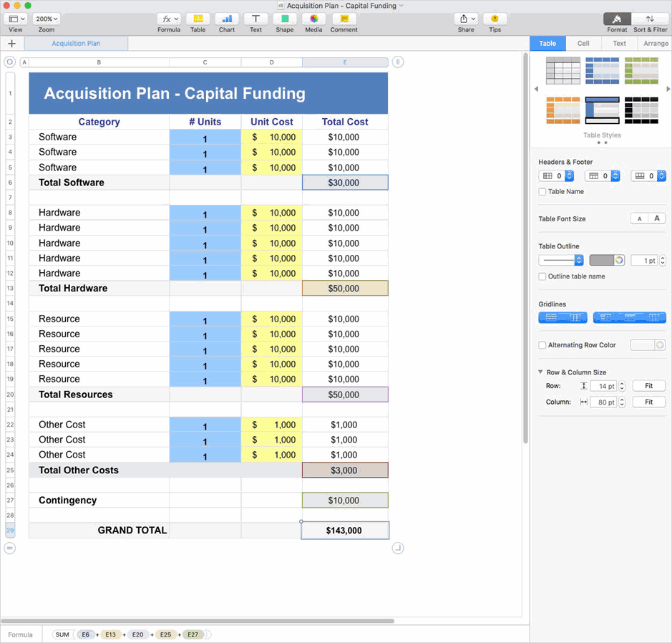The image size is (672, 643).
Task: Open the Zoom percentage dropdown
Action: [x=46, y=19]
